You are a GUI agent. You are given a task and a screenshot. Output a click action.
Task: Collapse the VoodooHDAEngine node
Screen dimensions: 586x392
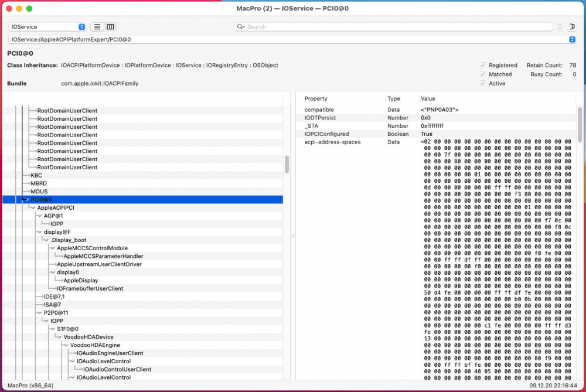66,345
